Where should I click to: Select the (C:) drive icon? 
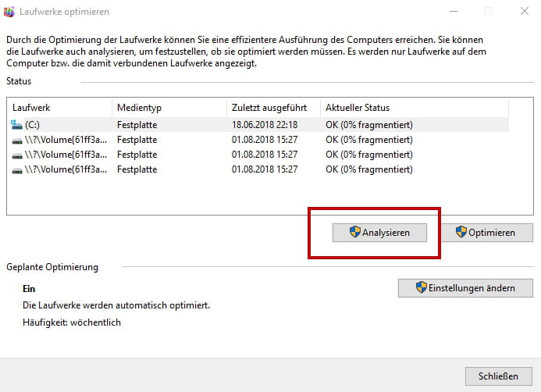coord(18,125)
